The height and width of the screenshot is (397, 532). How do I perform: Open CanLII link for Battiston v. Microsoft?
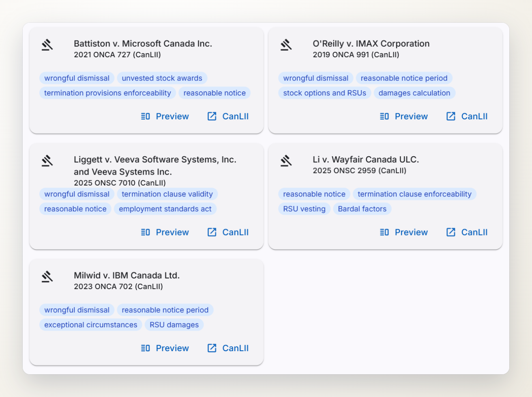[228, 117]
